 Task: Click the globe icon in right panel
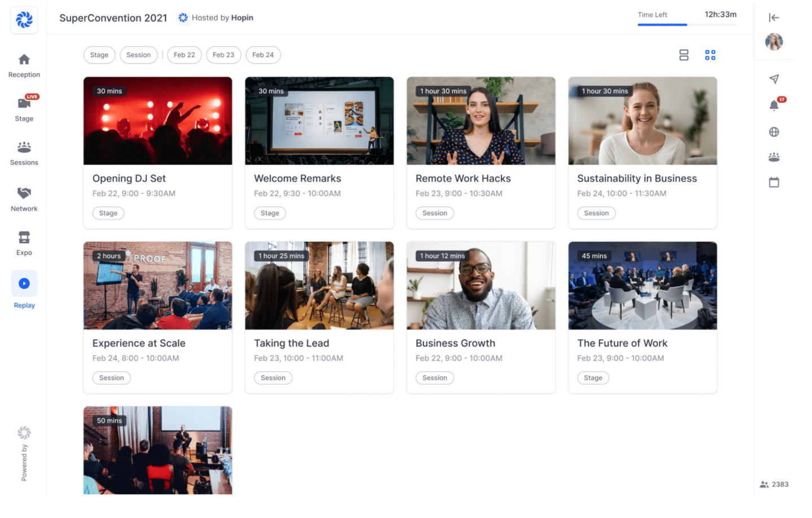point(774,132)
